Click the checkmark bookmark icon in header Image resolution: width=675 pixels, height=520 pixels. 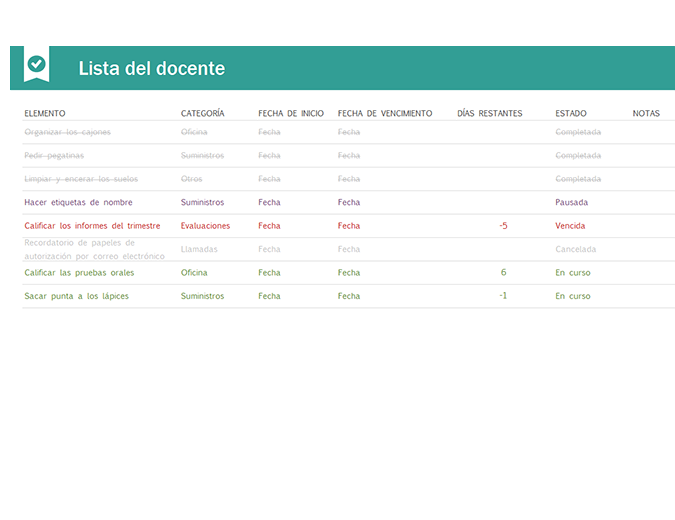(37, 64)
